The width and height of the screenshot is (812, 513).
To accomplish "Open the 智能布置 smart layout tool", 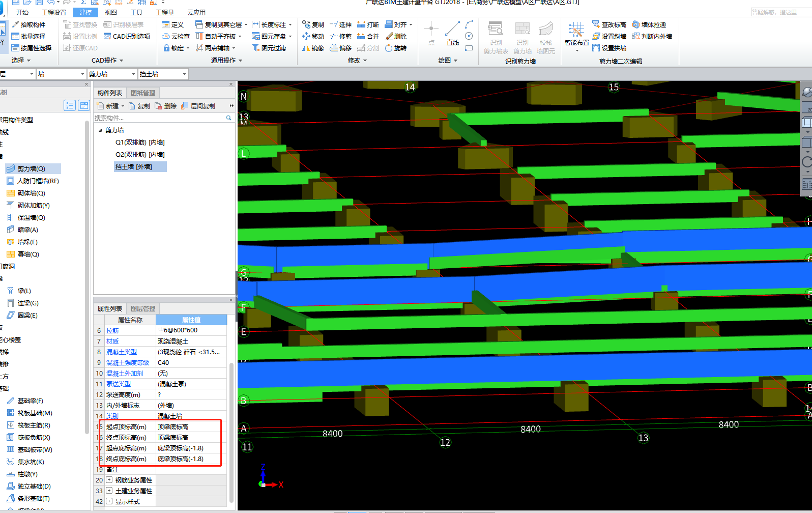I will tap(576, 36).
